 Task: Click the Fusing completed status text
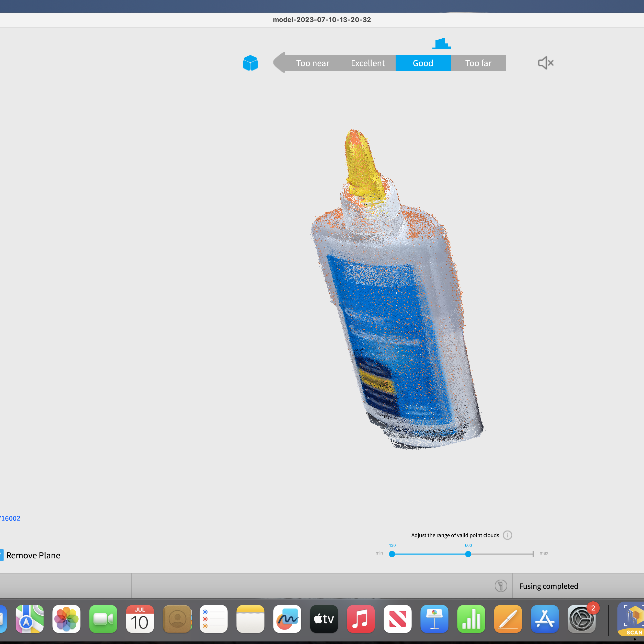(548, 586)
